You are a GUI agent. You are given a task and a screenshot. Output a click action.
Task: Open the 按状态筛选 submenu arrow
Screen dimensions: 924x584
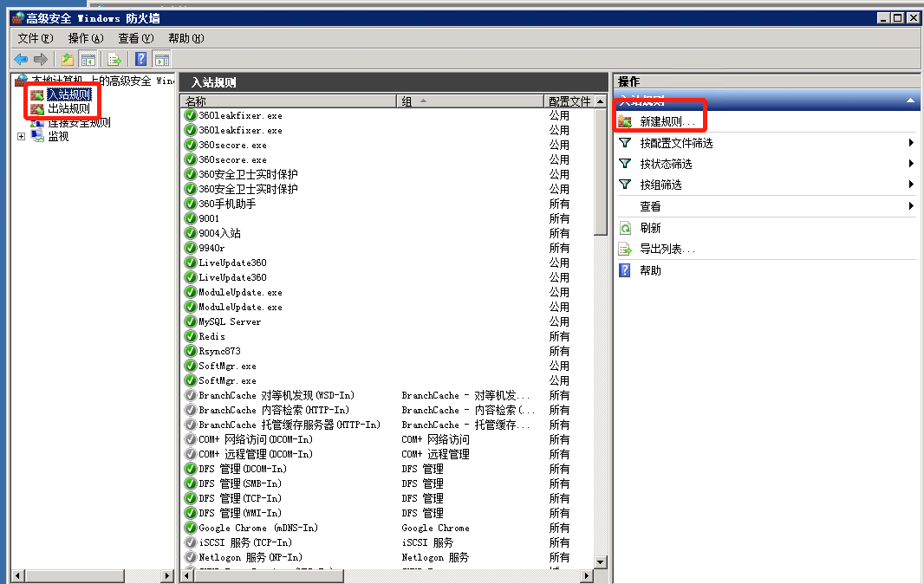tap(909, 163)
